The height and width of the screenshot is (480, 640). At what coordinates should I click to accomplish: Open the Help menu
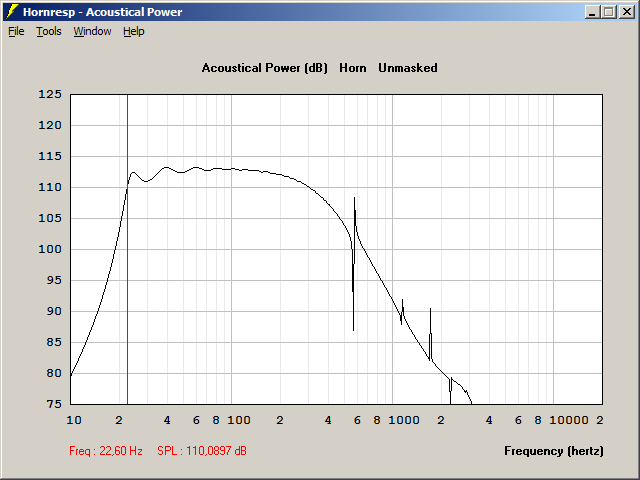(x=134, y=31)
